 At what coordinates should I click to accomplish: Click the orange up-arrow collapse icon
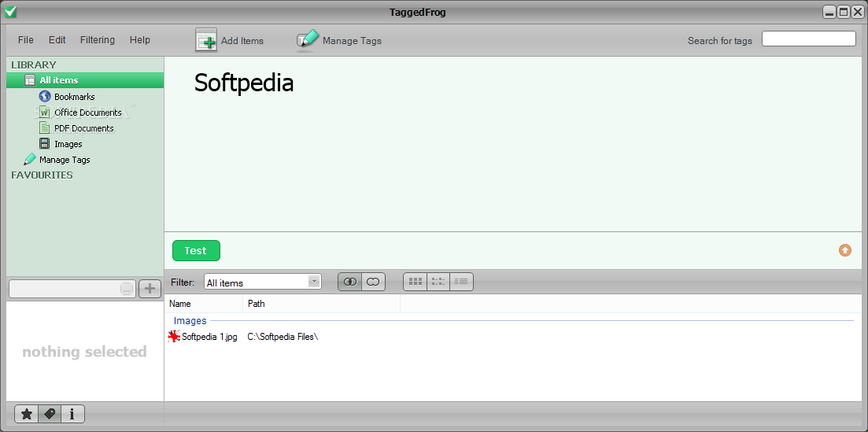coord(844,250)
